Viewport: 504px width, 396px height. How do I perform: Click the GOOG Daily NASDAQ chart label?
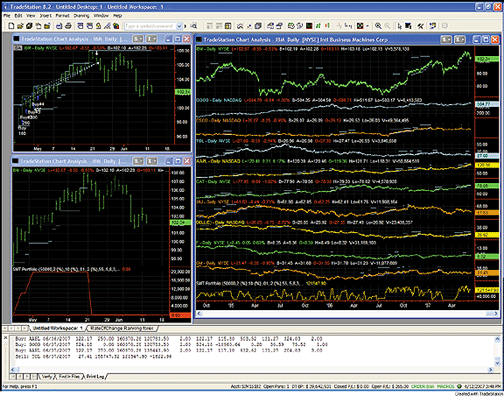pyautogui.click(x=219, y=100)
